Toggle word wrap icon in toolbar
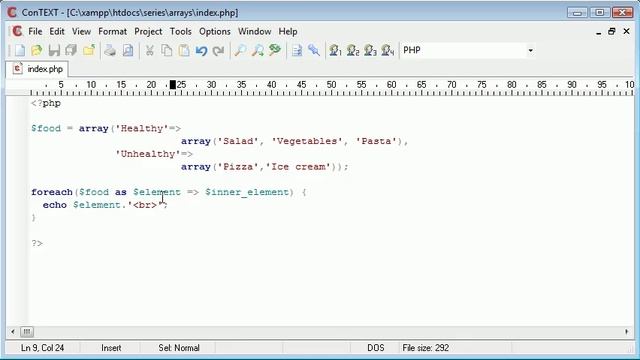Viewport: 640px width, 360px height. (297, 51)
